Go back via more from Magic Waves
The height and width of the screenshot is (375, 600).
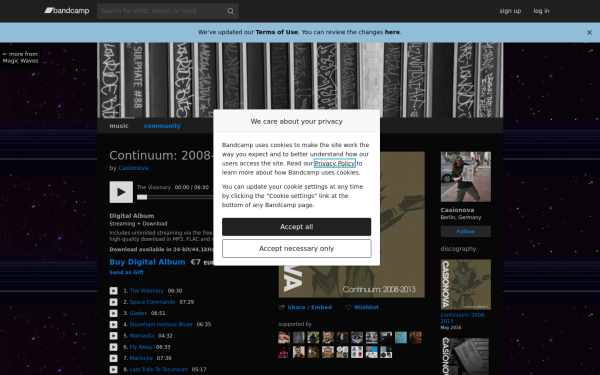(20, 57)
